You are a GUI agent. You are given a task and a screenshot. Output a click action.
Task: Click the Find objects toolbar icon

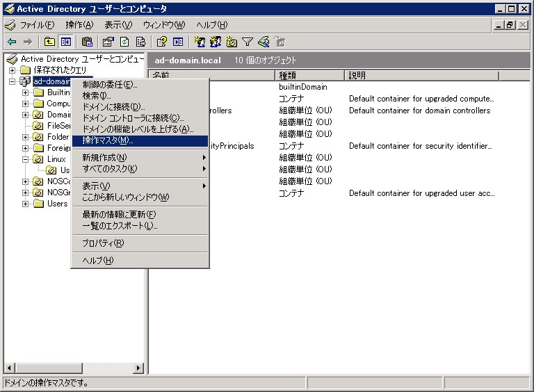click(264, 42)
